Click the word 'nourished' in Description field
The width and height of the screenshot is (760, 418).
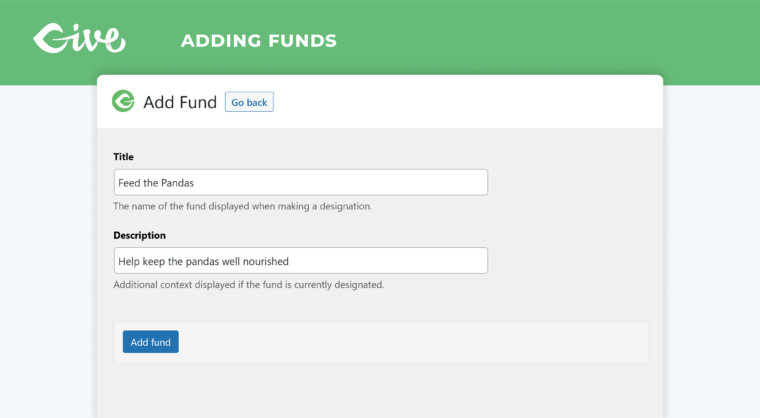pyautogui.click(x=266, y=261)
